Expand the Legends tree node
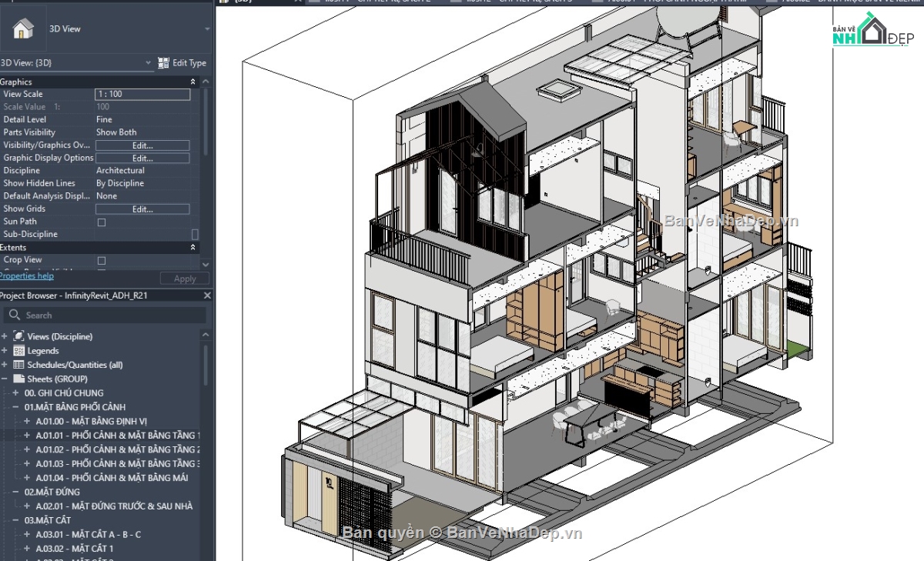Image resolution: width=924 pixels, height=561 pixels. click(x=5, y=351)
